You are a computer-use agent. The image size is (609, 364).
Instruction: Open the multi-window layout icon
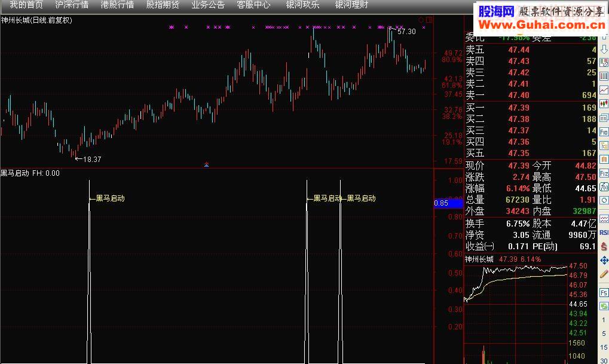coord(604,118)
